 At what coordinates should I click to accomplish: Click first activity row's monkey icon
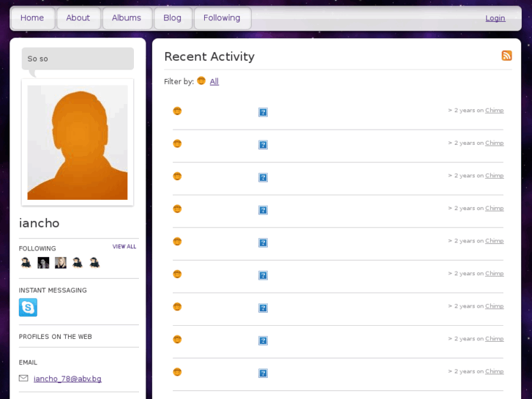pos(177,111)
